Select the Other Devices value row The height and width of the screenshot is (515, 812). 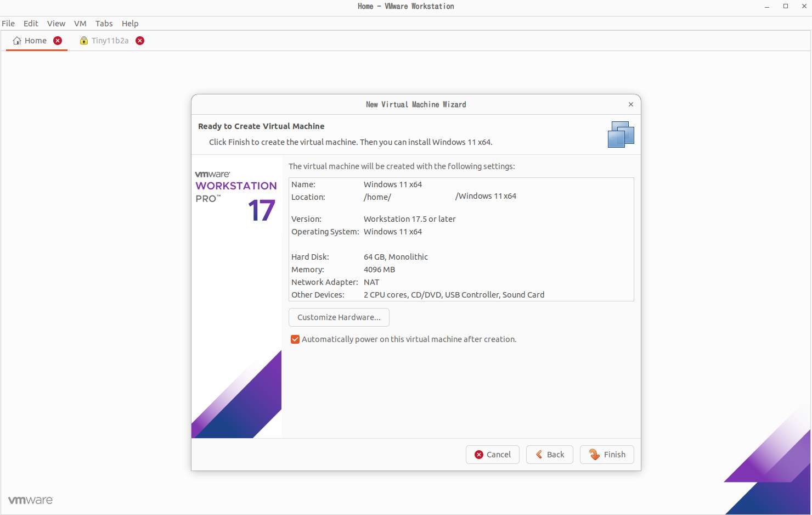454,295
